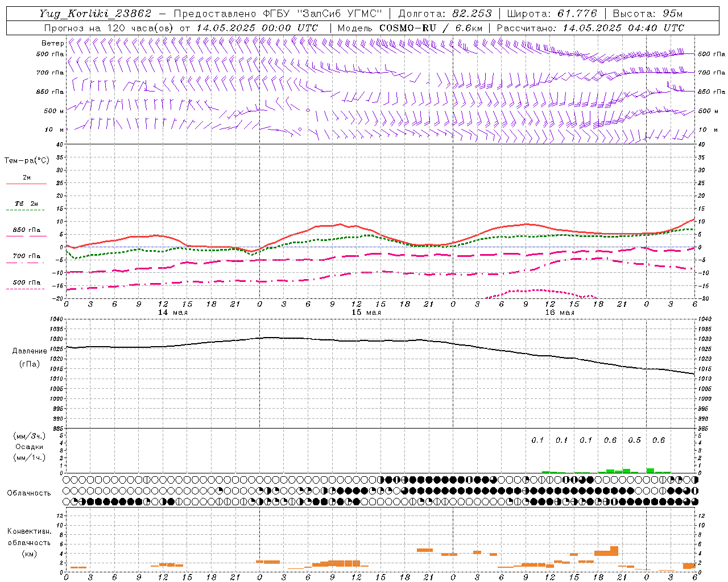Click the 850 гПа temperature legend entry
Image resolution: width=728 pixels, height=582 pixels.
click(27, 230)
